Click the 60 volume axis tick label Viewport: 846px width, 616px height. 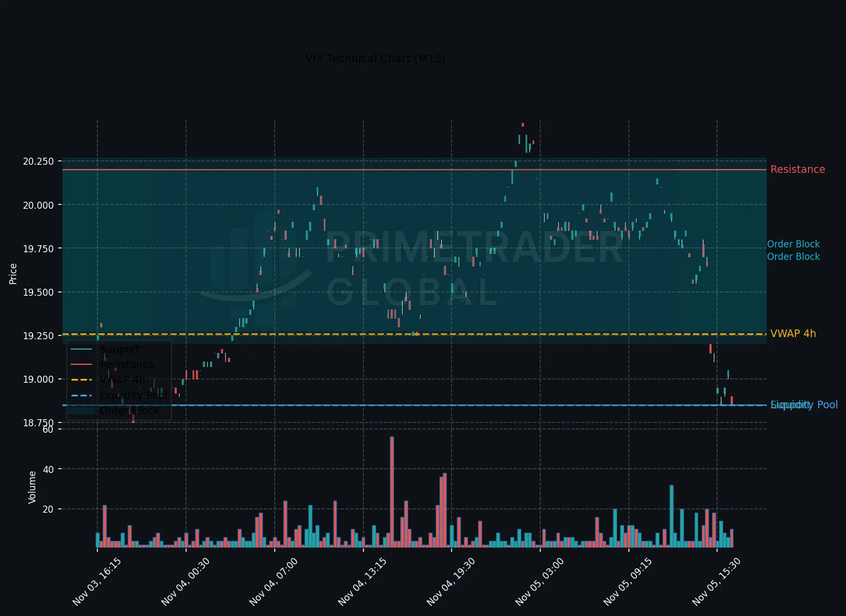pyautogui.click(x=48, y=430)
